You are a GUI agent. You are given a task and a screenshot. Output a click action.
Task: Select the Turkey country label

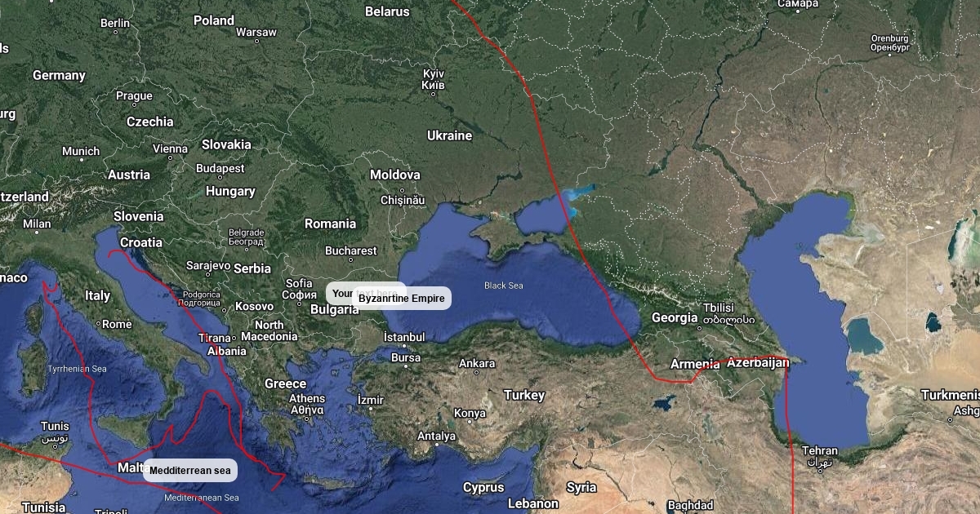523,395
